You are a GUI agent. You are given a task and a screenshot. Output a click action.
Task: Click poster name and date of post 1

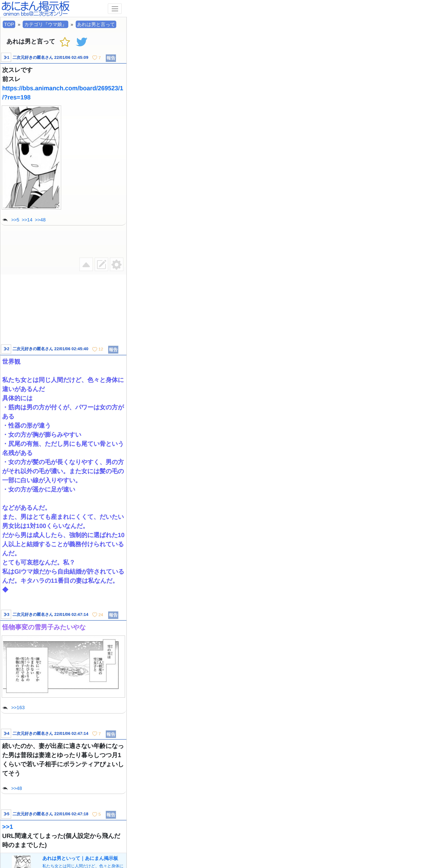(x=51, y=58)
